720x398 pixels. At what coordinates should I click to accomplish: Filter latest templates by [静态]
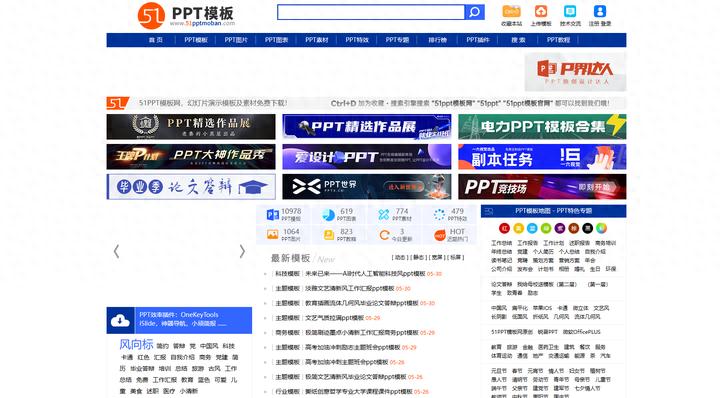coord(418,258)
